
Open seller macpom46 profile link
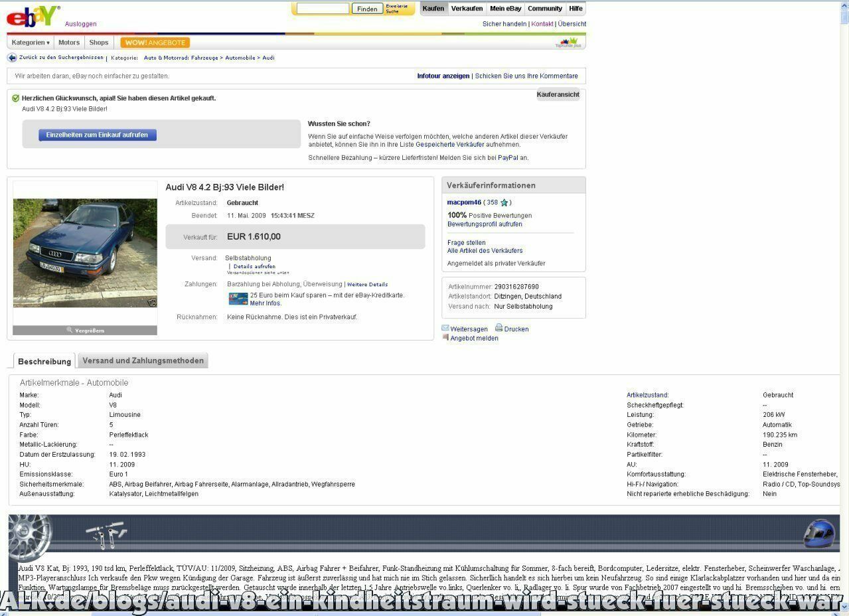pyautogui.click(x=464, y=202)
